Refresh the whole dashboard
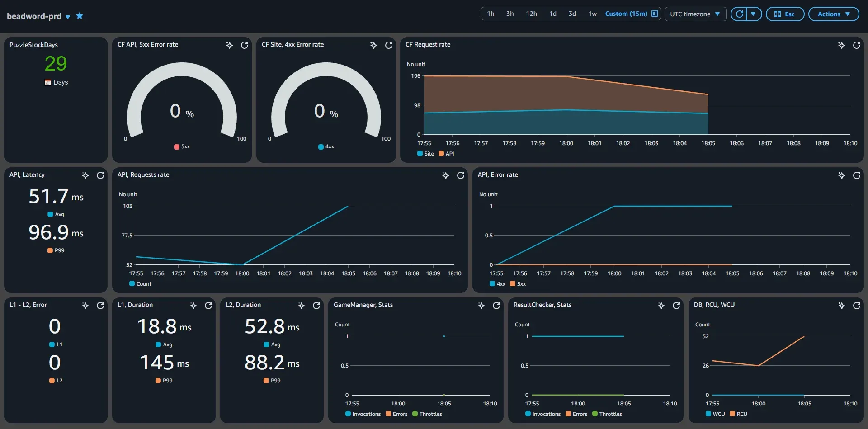 click(x=739, y=14)
